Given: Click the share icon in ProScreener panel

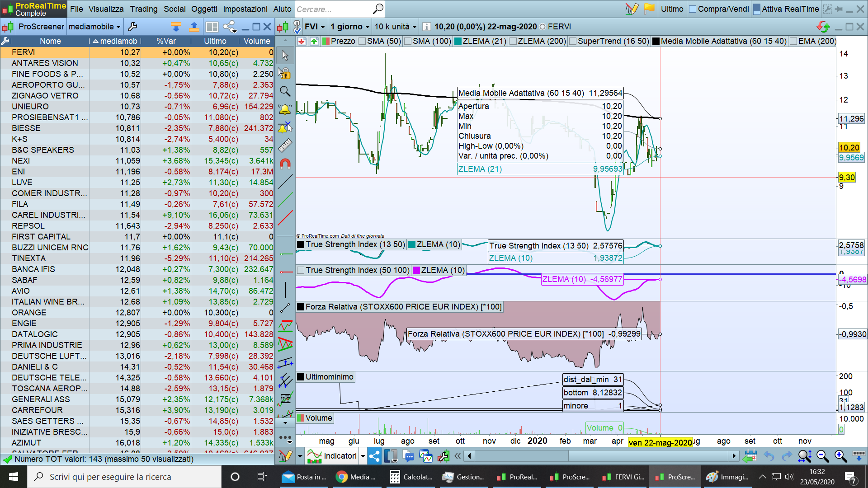Looking at the screenshot, I should point(230,27).
